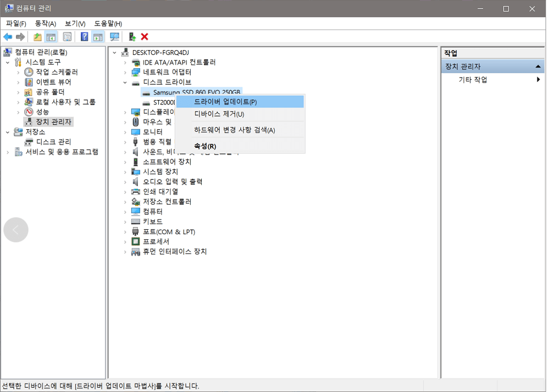Viewport: 549px width, 392px height.
Task: Click the uninstall device red X icon
Action: click(x=143, y=36)
